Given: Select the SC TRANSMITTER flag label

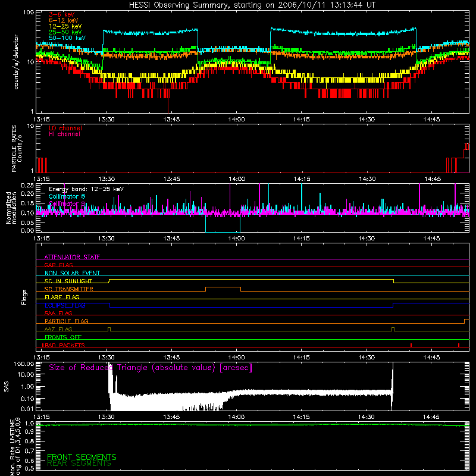Looking at the screenshot, I should 69,289.
